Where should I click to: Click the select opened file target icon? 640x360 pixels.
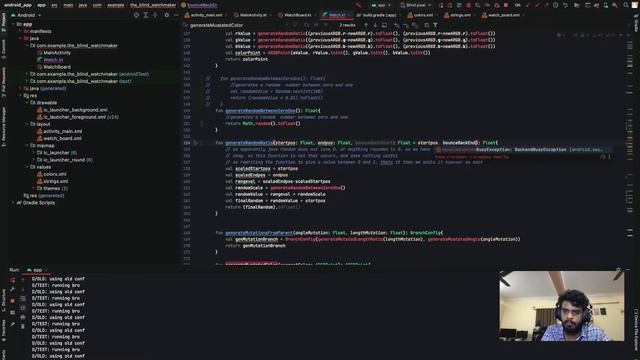[x=136, y=15]
